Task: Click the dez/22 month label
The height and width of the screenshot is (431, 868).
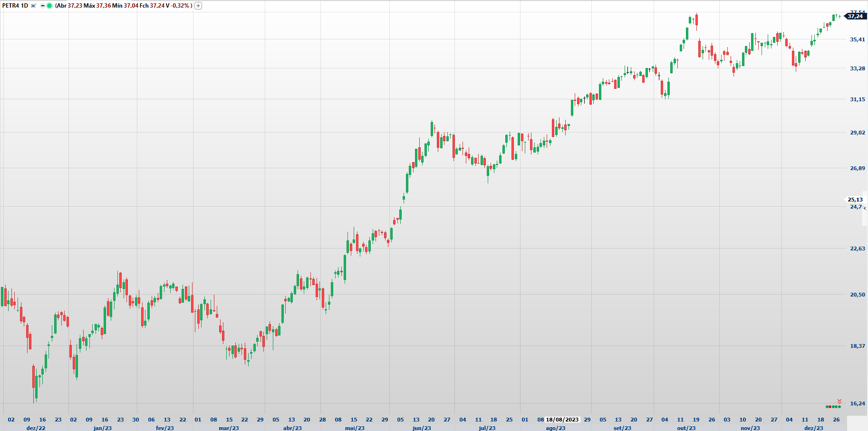Action: (36, 428)
